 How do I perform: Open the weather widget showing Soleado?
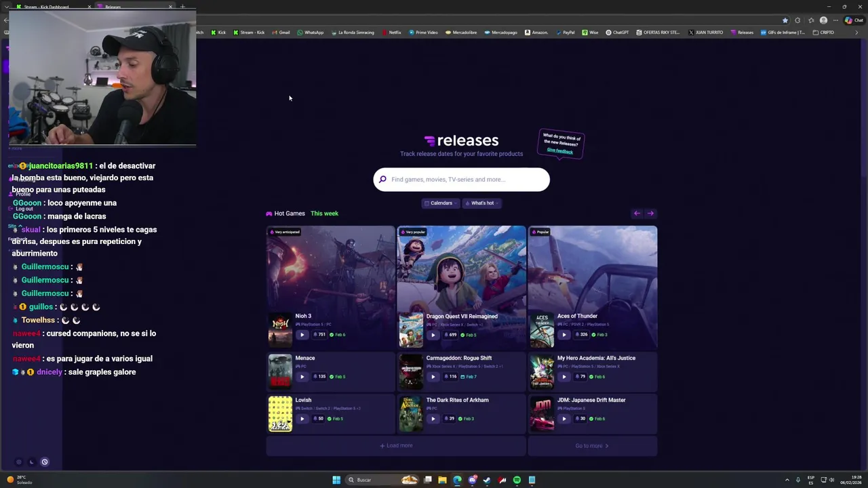(x=20, y=480)
